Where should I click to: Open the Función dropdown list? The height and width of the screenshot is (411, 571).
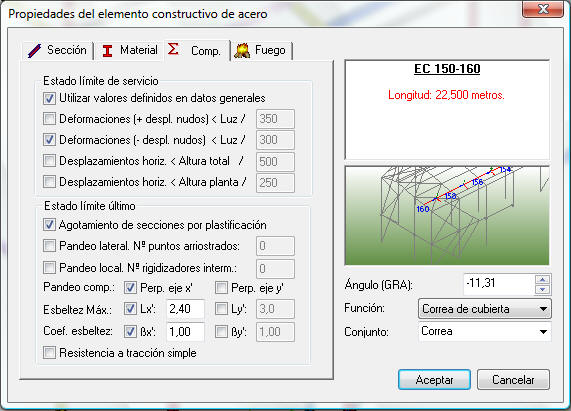(485, 309)
